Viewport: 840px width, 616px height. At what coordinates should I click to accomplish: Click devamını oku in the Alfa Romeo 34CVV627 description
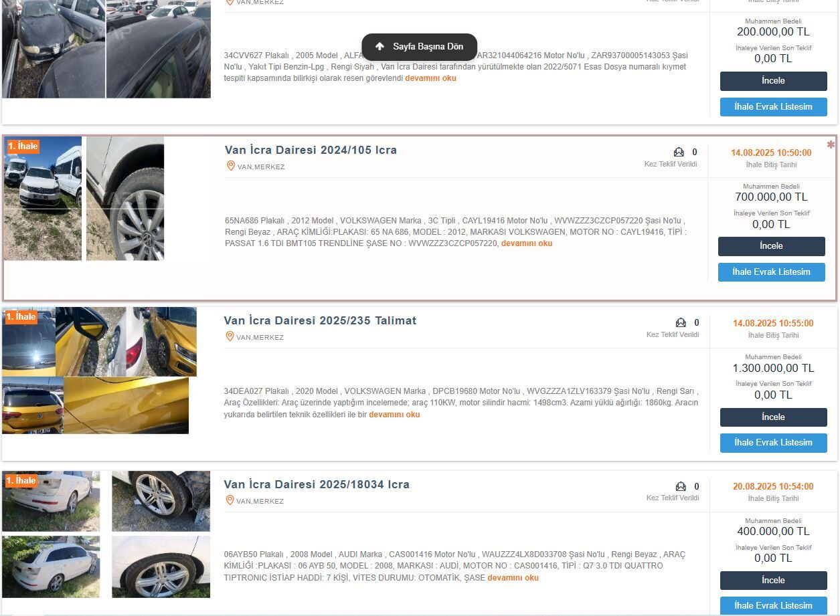click(430, 78)
